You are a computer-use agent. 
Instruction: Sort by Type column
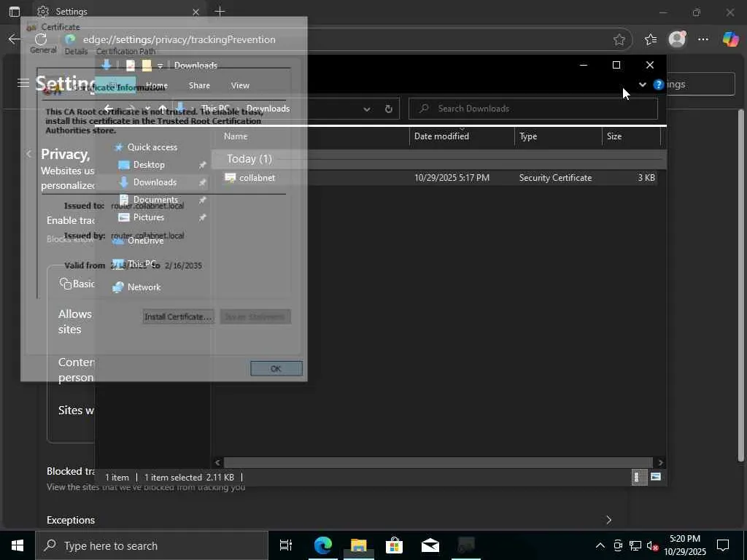(x=528, y=136)
